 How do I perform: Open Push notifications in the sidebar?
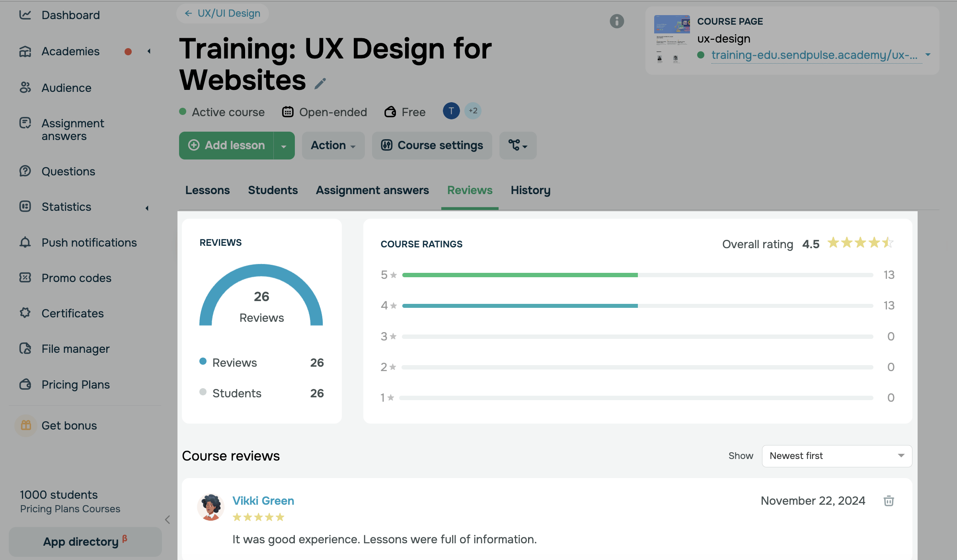click(89, 243)
